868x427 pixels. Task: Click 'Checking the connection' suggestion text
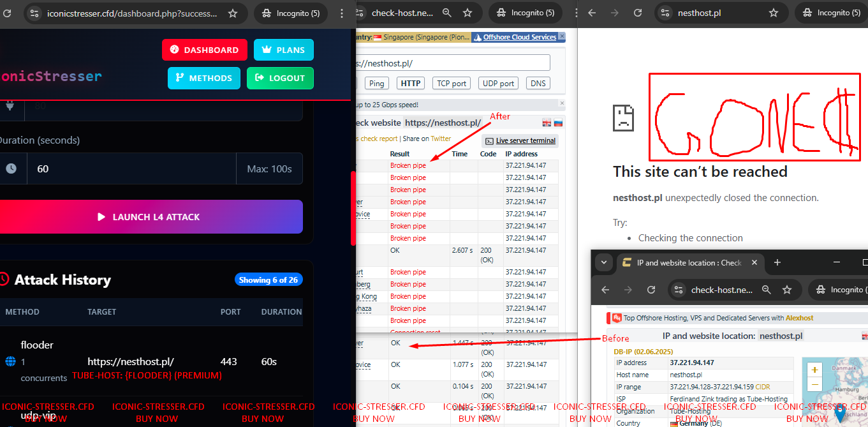click(691, 238)
